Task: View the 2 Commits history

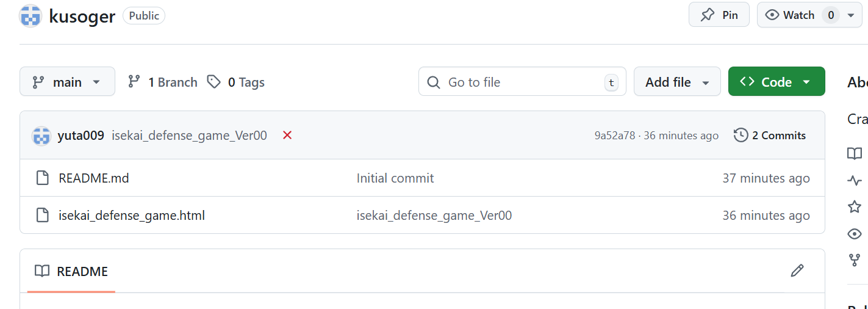Action: point(770,136)
